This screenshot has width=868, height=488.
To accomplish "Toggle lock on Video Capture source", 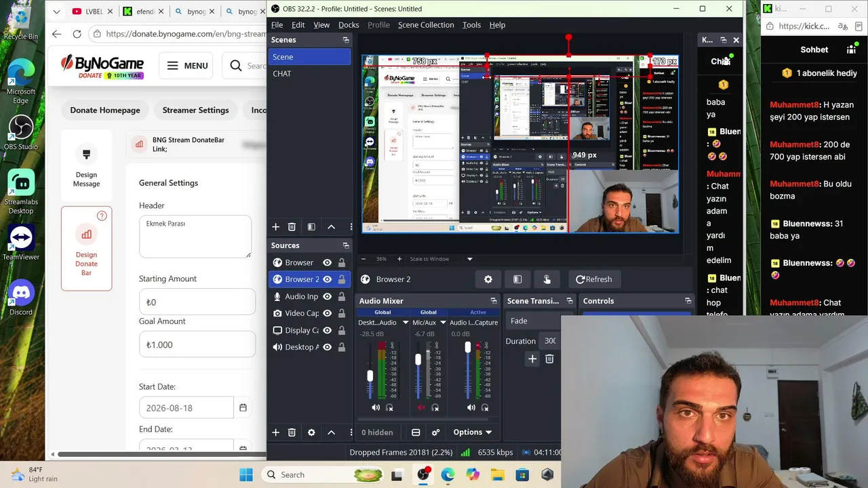I will [x=342, y=313].
